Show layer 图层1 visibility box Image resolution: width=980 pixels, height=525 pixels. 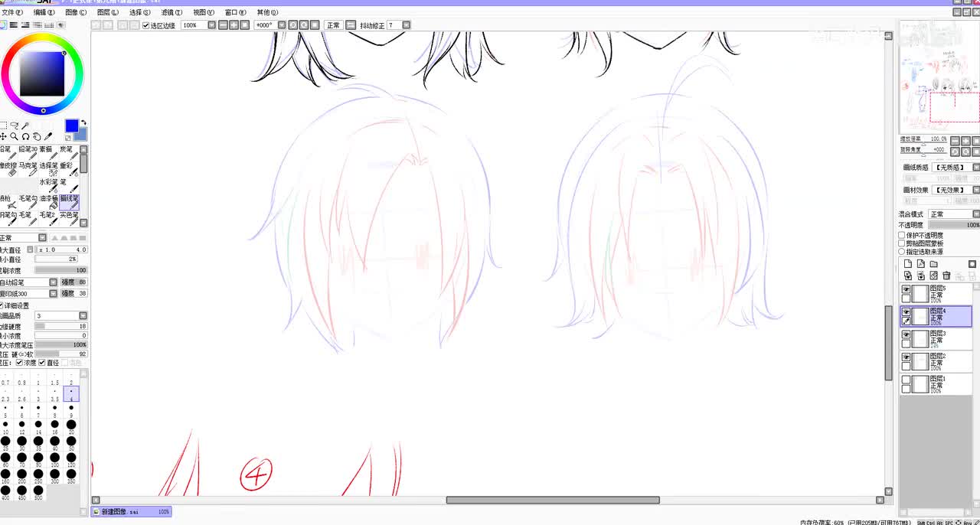pos(906,380)
